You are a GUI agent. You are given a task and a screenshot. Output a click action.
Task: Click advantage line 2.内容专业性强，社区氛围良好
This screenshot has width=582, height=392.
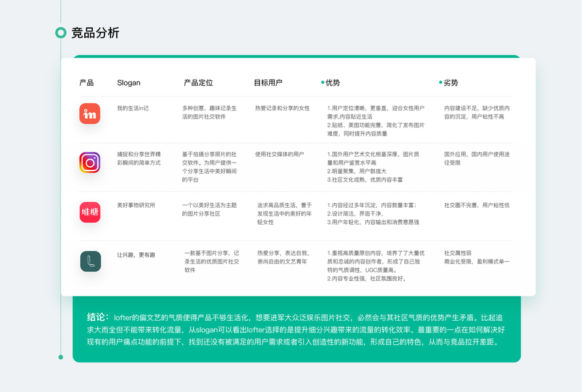367,278
